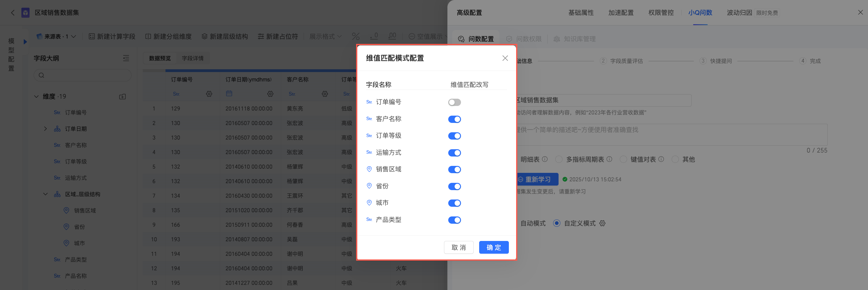The height and width of the screenshot is (290, 868).
Task: Open settings gear for 订单编号 column
Action: click(x=209, y=94)
